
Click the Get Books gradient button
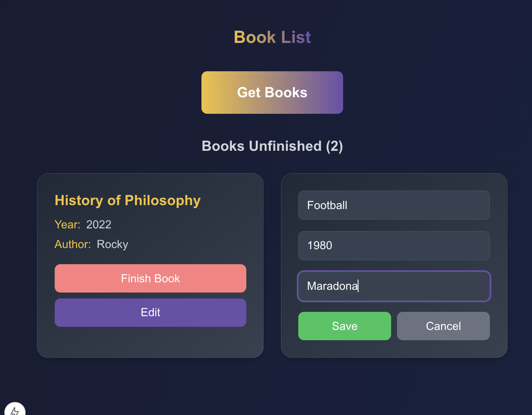(272, 93)
